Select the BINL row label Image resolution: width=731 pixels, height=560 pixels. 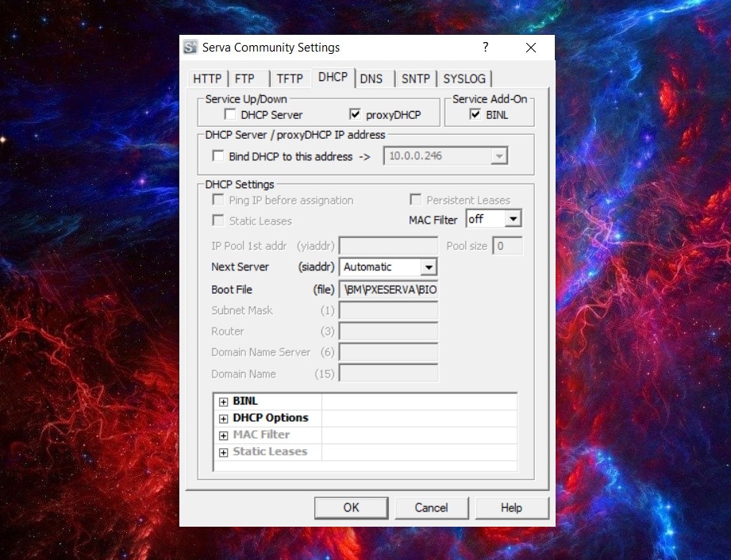tap(245, 401)
